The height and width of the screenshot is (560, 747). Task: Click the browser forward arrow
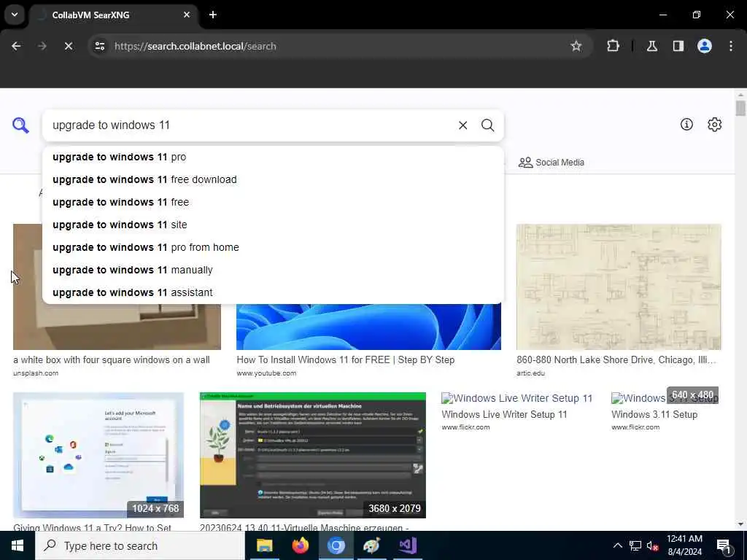point(42,46)
